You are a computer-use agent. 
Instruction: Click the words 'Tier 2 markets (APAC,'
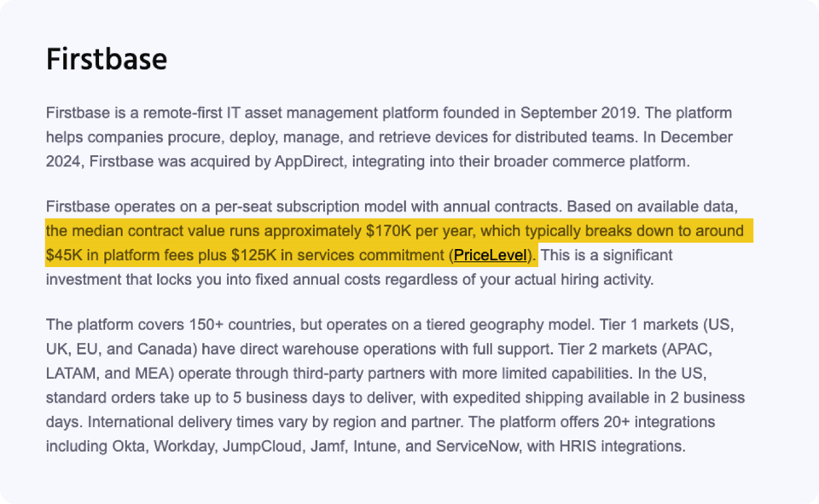click(633, 350)
